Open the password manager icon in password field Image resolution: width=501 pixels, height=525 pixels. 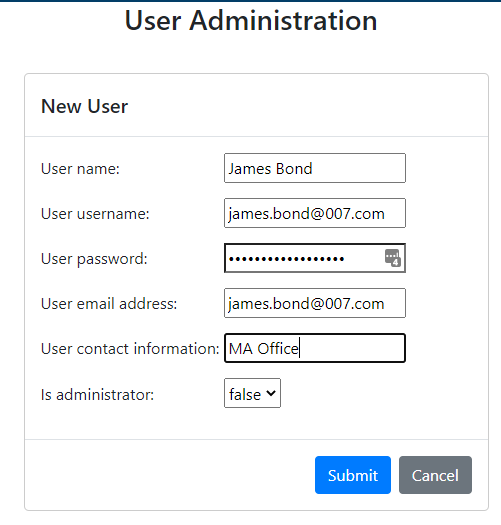click(x=392, y=258)
